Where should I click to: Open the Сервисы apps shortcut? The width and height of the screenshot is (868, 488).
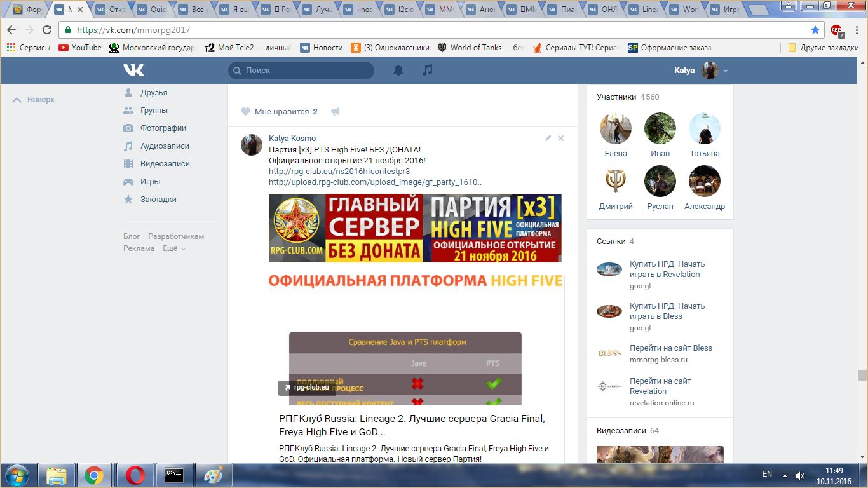coord(29,48)
